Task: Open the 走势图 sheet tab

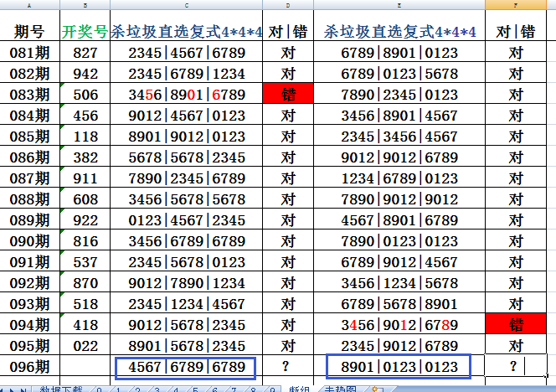Action: pos(339,389)
